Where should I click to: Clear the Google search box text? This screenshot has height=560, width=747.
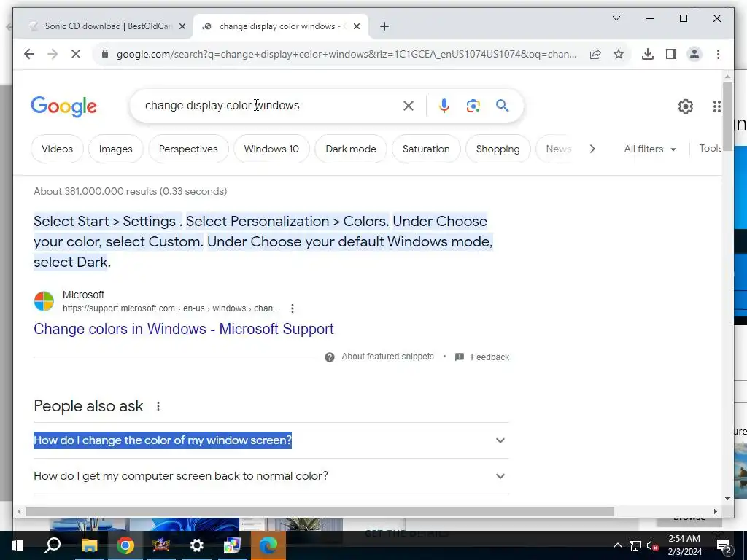click(409, 106)
